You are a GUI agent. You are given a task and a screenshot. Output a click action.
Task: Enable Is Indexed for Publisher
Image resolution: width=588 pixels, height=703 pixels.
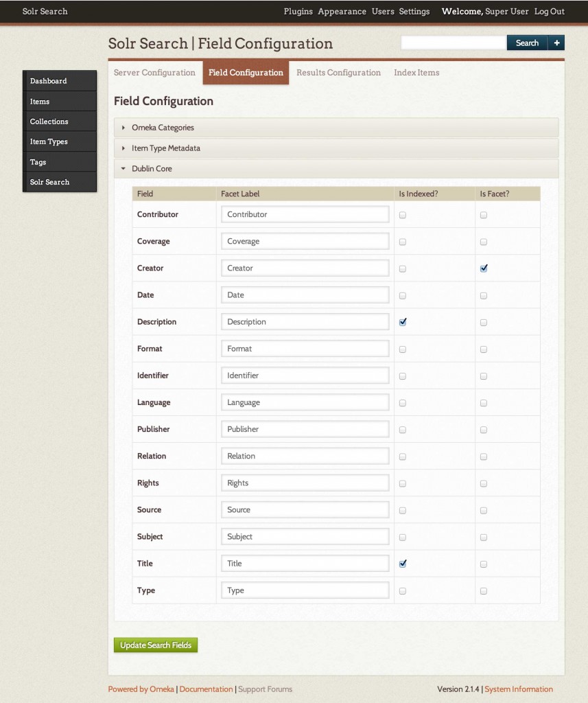[403, 430]
